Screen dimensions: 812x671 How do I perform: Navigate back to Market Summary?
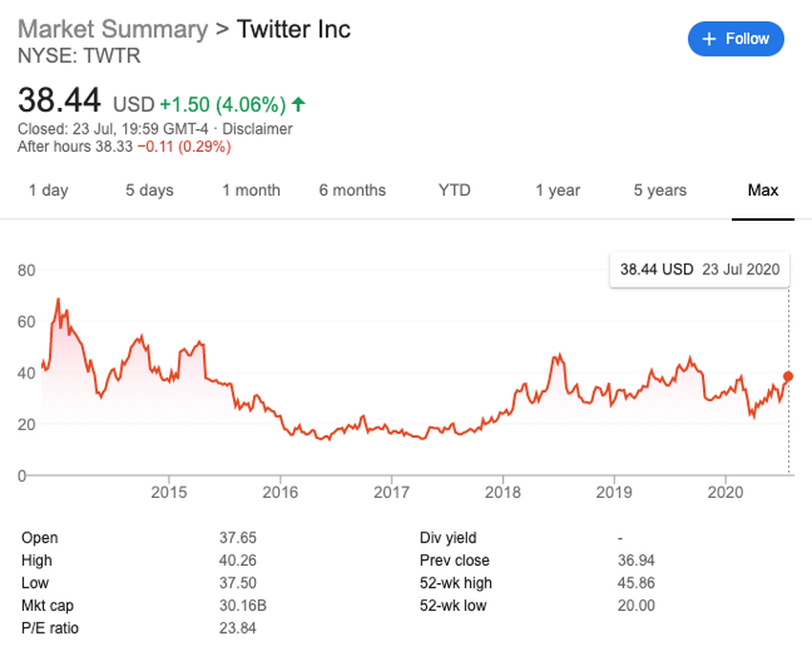click(x=113, y=30)
